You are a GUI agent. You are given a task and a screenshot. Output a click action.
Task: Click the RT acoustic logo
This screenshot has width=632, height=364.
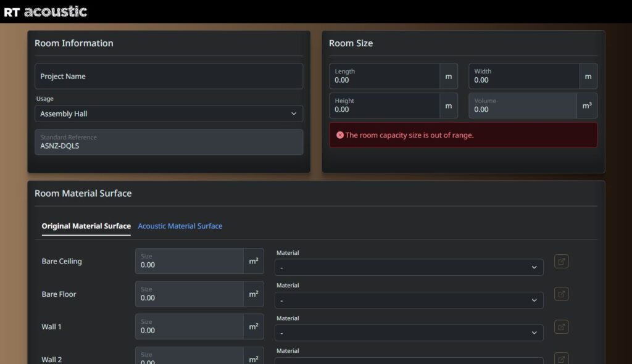pos(45,12)
